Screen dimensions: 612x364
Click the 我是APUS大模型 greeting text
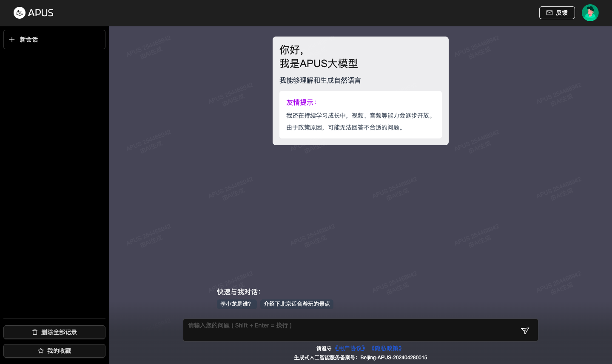[319, 64]
